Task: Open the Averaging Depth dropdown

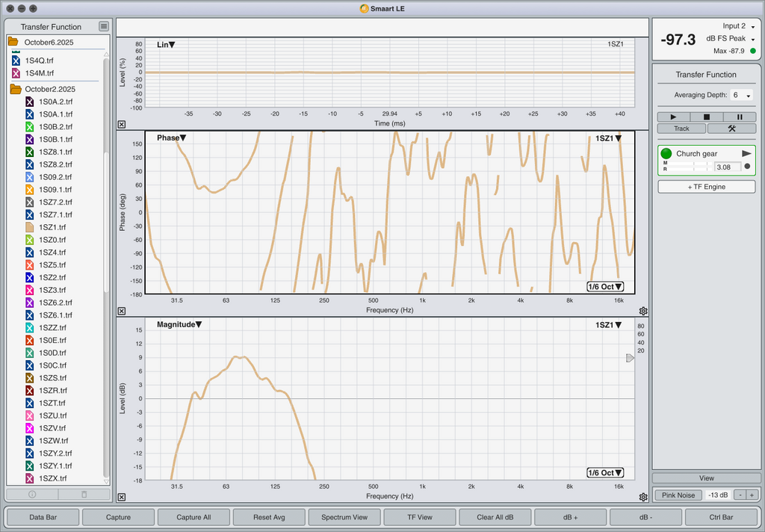Action: (742, 96)
